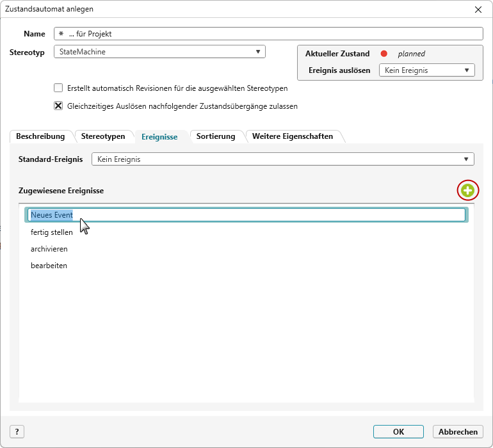
Task: Uncheck Gleichzeitiges Auslösen nachfolgender Zustandsübergänge
Action: [58, 106]
